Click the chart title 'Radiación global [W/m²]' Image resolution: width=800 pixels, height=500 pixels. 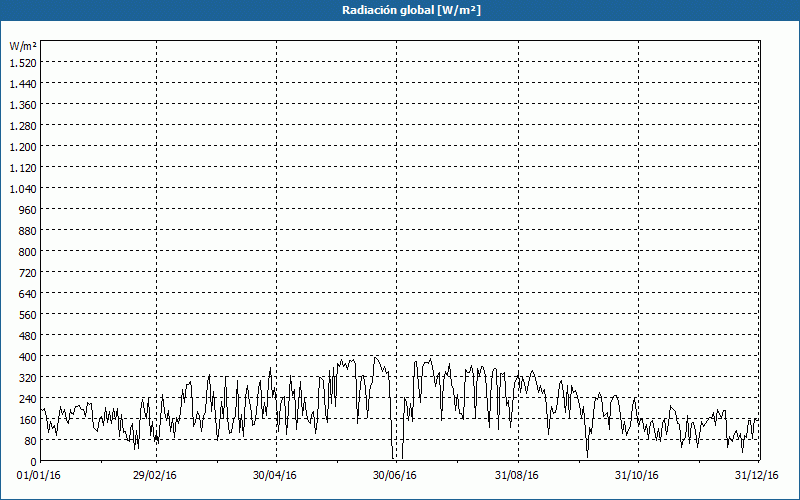411,10
